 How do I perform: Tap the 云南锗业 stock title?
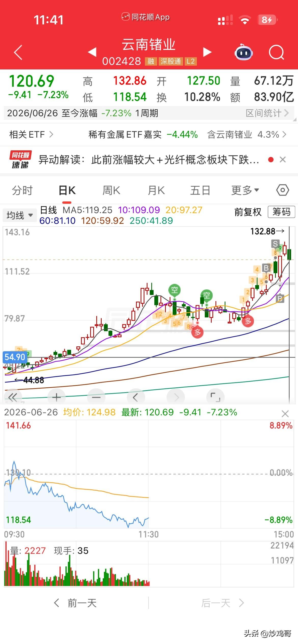tap(148, 45)
